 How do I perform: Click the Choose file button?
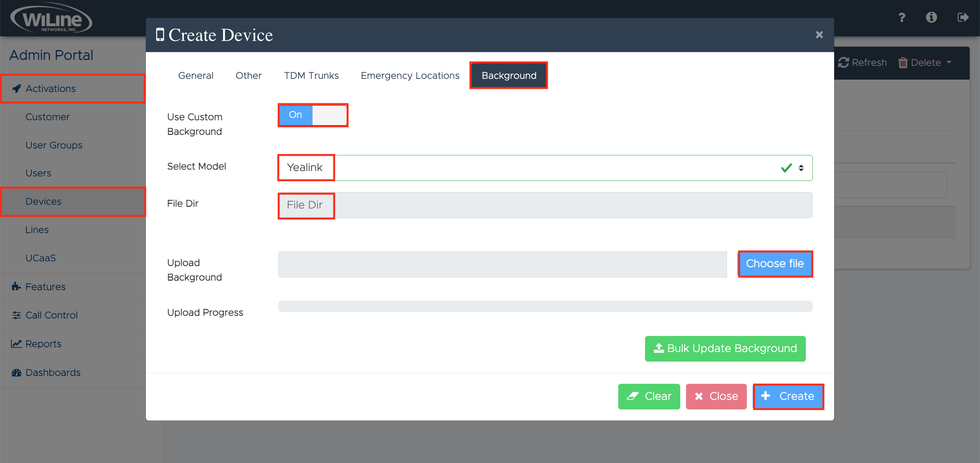click(x=775, y=264)
